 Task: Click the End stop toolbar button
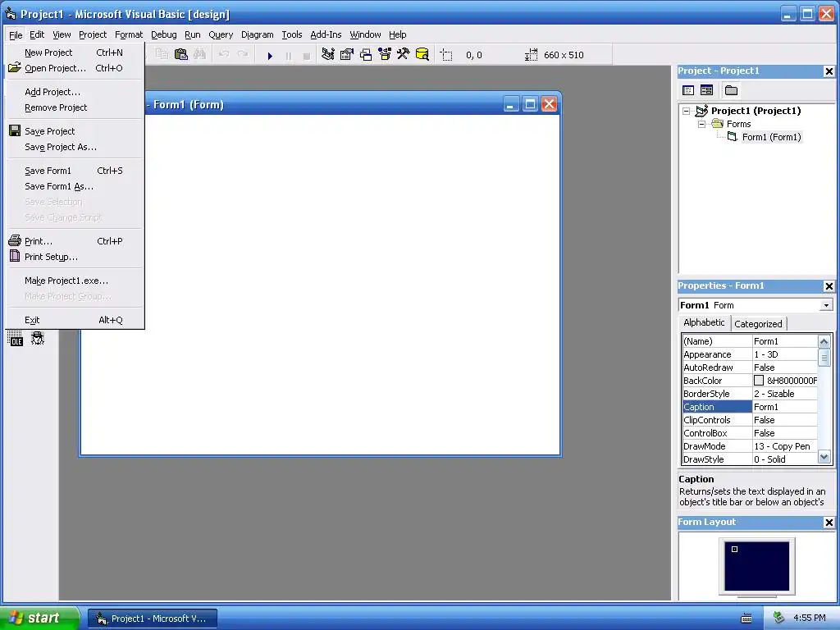(307, 55)
